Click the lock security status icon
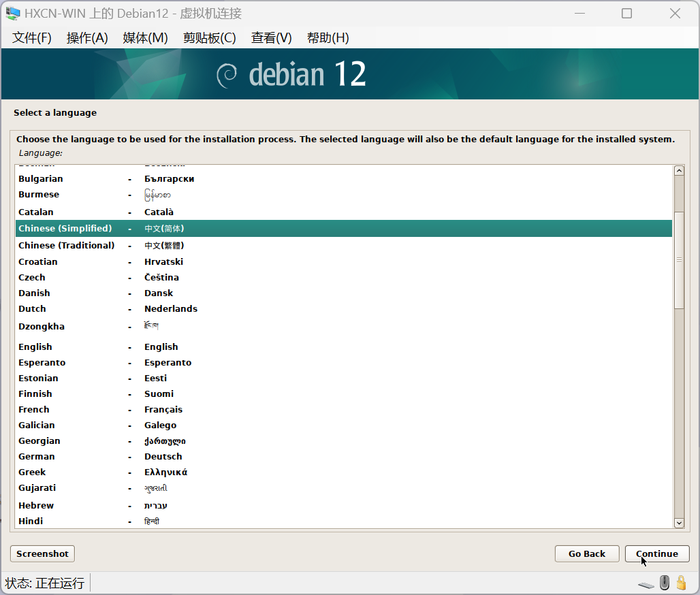 tap(681, 583)
